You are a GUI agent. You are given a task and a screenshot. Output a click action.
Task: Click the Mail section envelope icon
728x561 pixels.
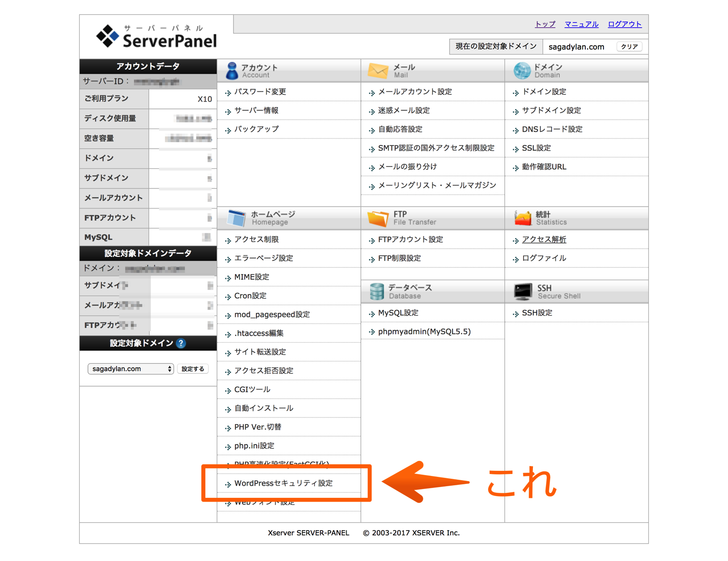tap(378, 71)
